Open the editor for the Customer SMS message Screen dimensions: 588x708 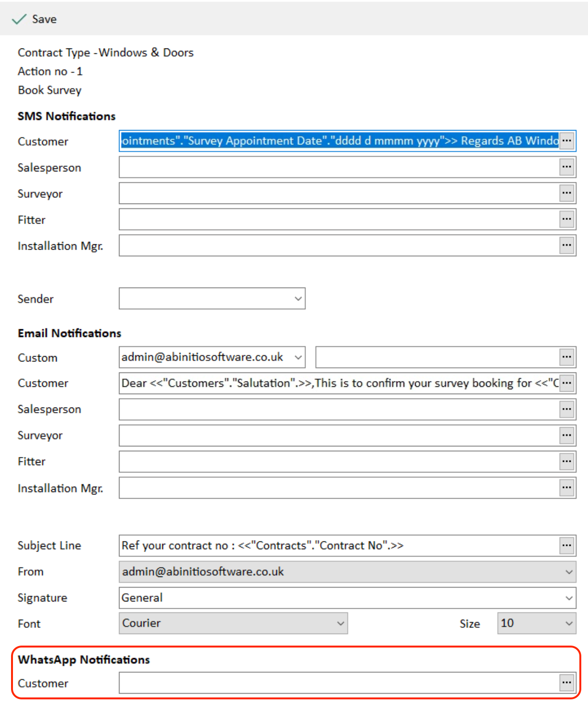(x=566, y=141)
